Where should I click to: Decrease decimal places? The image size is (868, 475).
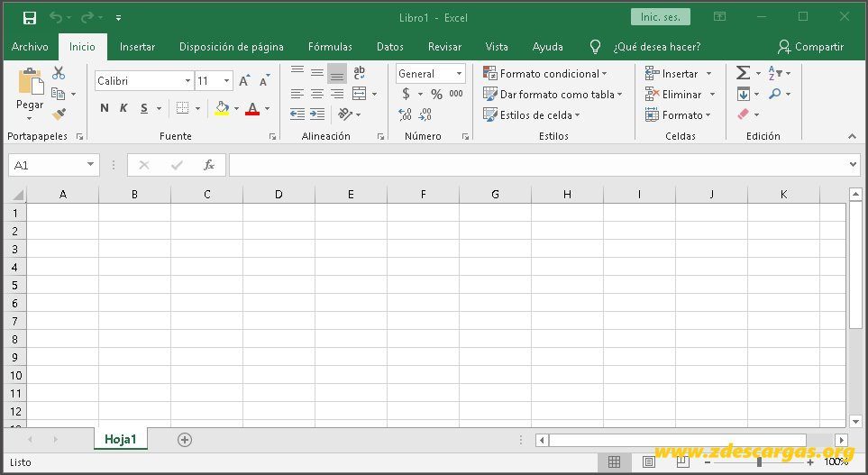point(425,114)
